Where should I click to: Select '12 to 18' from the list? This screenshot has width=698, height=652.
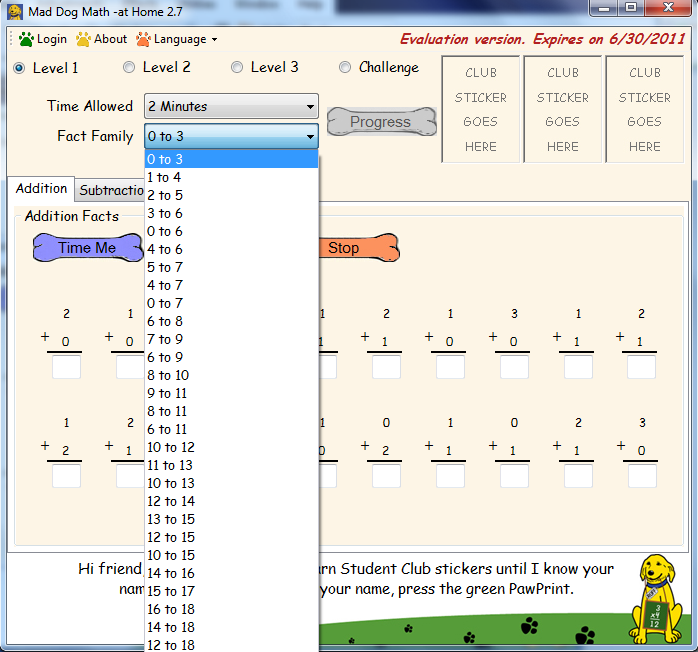231,644
